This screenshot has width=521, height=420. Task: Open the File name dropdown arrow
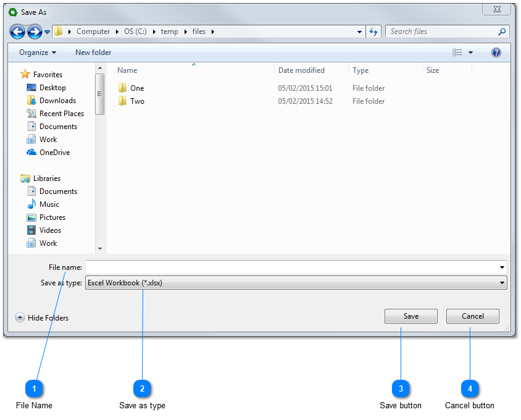coord(502,267)
